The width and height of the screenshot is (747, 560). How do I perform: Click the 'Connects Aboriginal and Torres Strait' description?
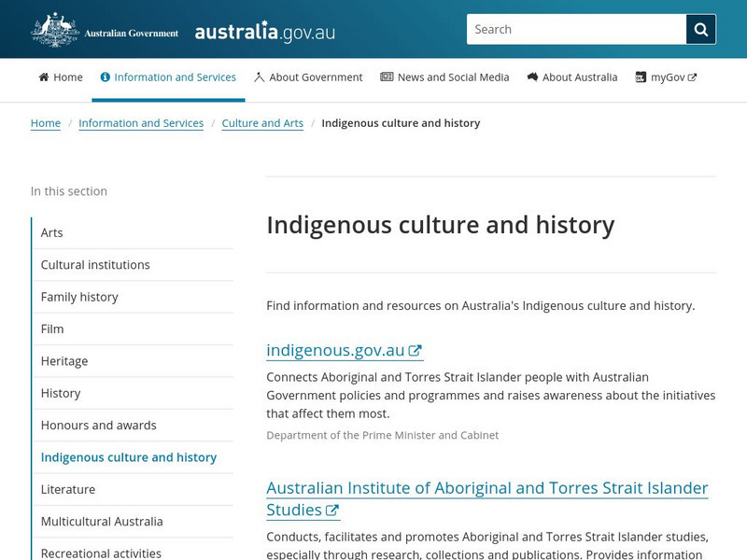pos(491,395)
